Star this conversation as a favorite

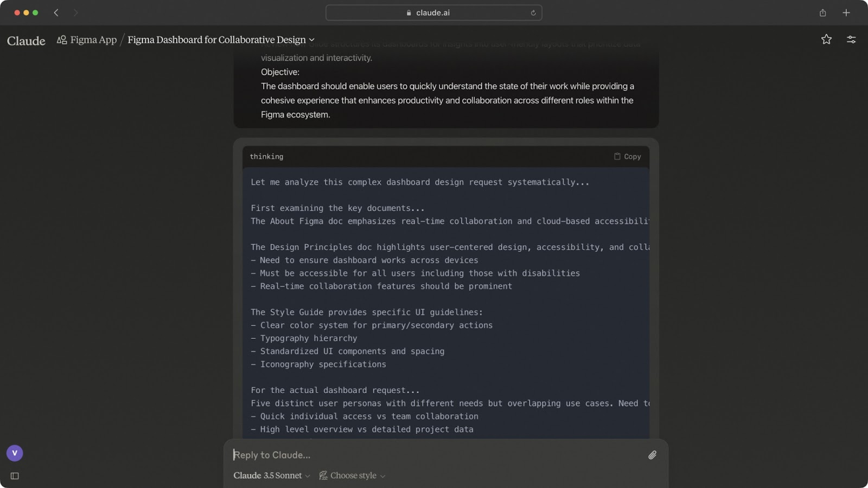tap(826, 39)
